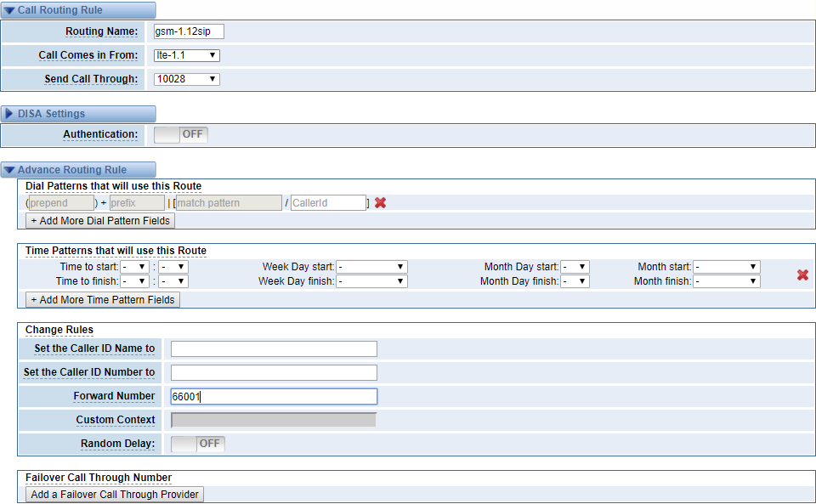The height and width of the screenshot is (504, 816).
Task: Click the Forward Number input field
Action: tap(274, 396)
